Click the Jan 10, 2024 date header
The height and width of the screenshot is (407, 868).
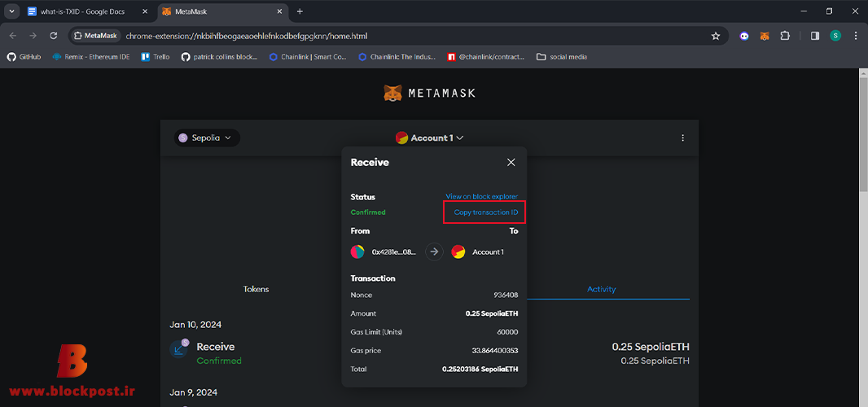point(195,325)
